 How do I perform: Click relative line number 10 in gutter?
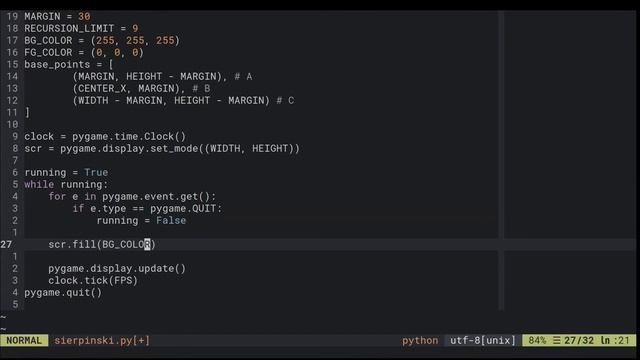[12, 124]
